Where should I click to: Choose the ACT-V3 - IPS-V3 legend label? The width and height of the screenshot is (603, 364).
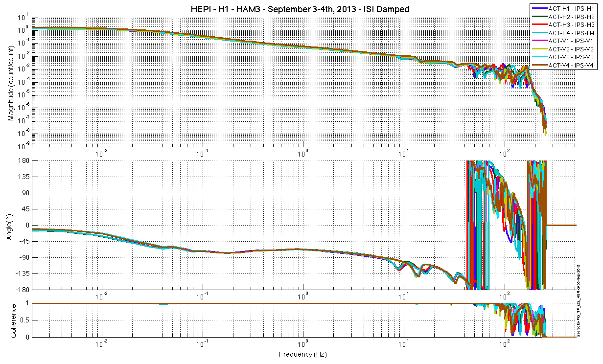pyautogui.click(x=571, y=57)
